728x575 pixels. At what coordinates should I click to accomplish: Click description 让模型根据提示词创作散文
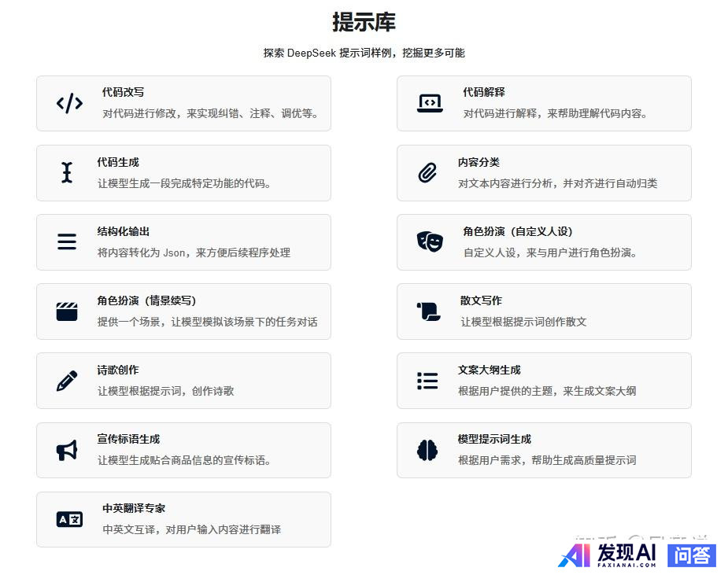[523, 322]
